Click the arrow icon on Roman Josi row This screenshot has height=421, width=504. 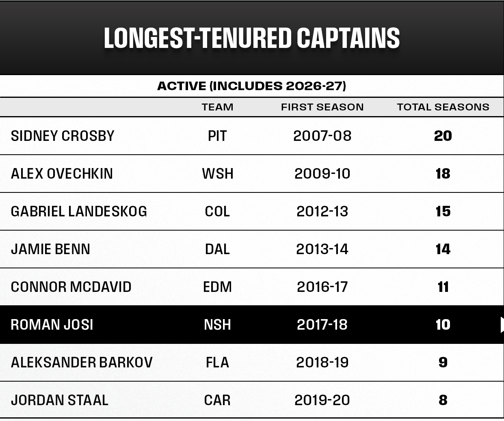tap(502, 324)
